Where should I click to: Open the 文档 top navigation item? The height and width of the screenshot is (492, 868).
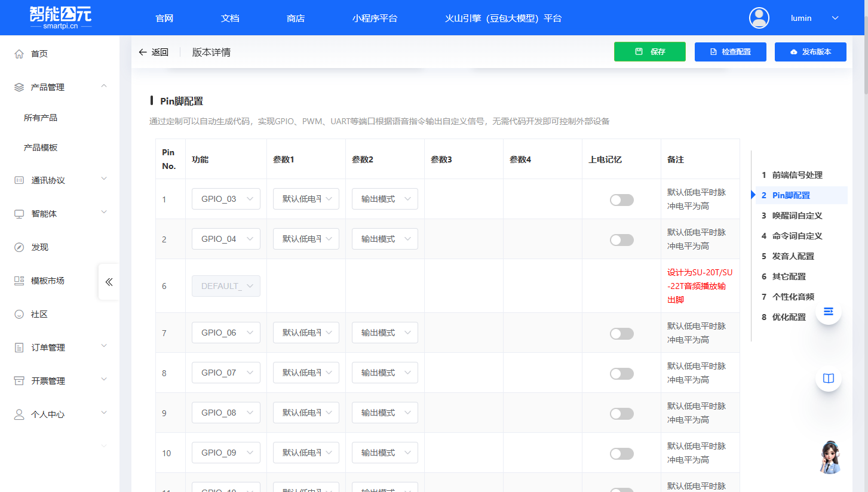pos(230,18)
